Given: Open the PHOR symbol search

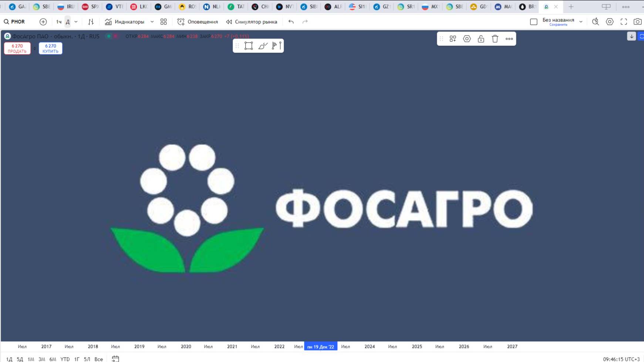Looking at the screenshot, I should 15,22.
